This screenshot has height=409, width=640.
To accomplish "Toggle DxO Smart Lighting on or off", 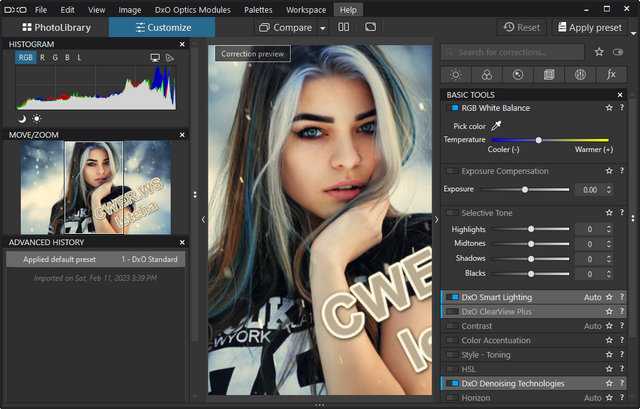I will (453, 297).
